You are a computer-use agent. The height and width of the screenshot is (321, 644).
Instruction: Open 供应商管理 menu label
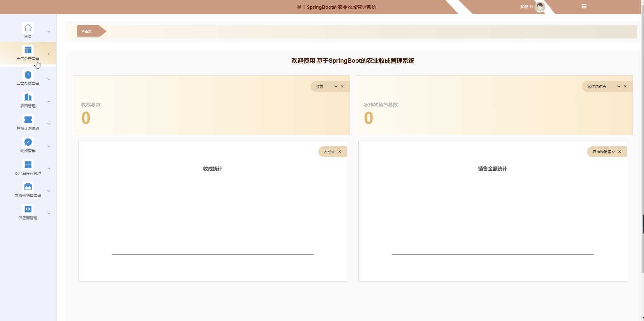pyautogui.click(x=28, y=218)
